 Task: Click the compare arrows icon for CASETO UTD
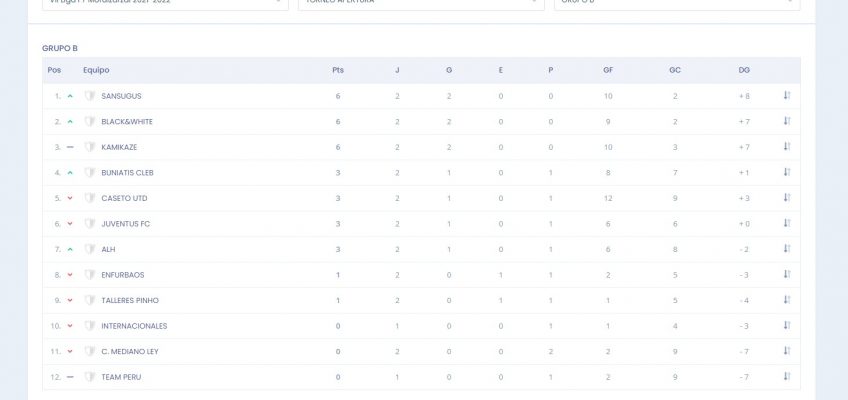787,198
